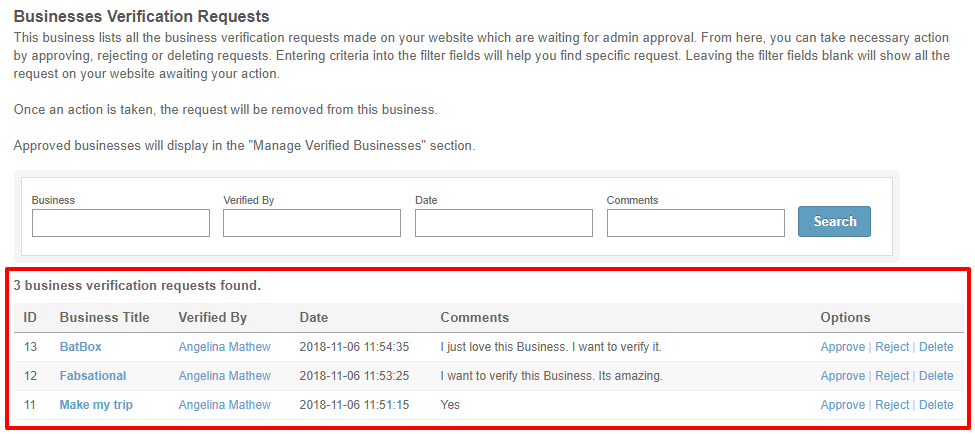
Task: Delete the Fabsational verification request
Action: click(936, 376)
